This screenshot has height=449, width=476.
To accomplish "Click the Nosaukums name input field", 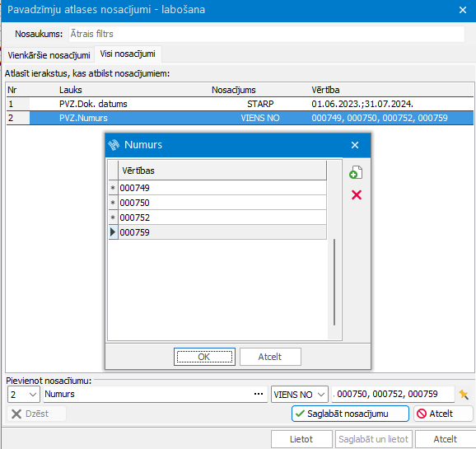I will 267,34.
